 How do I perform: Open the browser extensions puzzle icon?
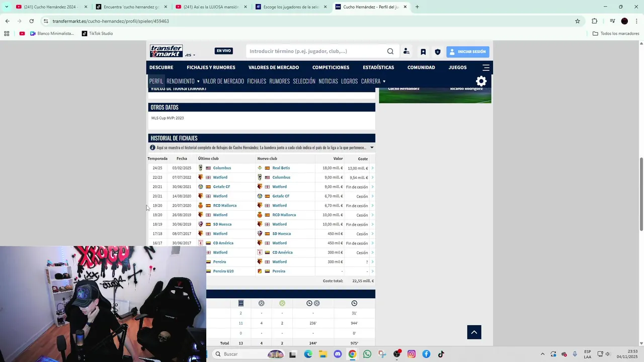(595, 21)
